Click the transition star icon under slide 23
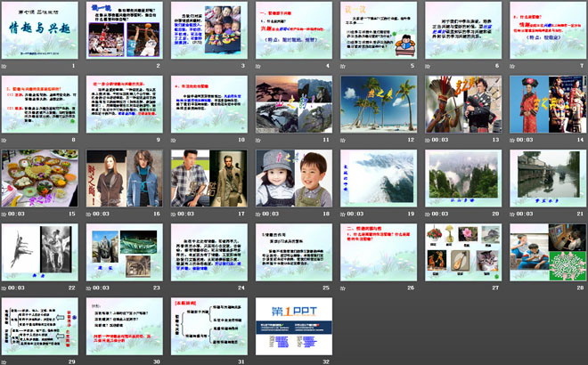Viewport: 588px width, 365px height. coord(89,288)
